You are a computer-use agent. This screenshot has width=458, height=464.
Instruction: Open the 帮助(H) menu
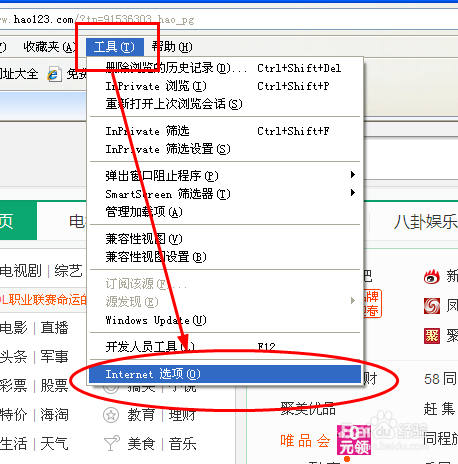(x=172, y=47)
